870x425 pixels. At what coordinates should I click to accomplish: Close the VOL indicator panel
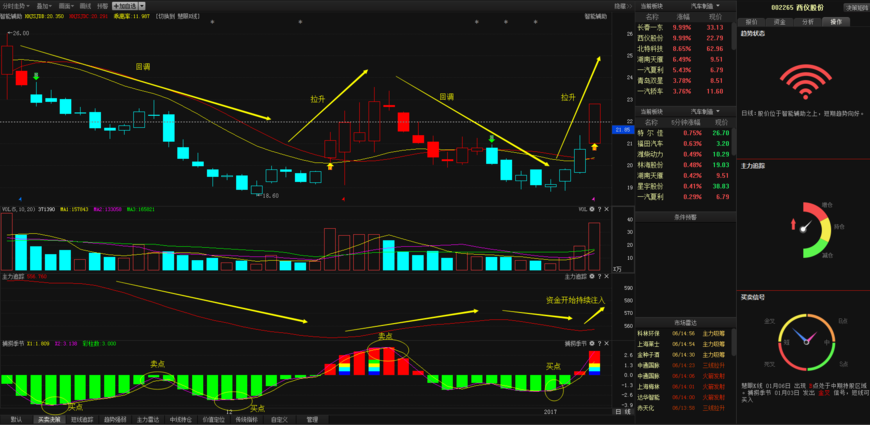pyautogui.click(x=606, y=209)
